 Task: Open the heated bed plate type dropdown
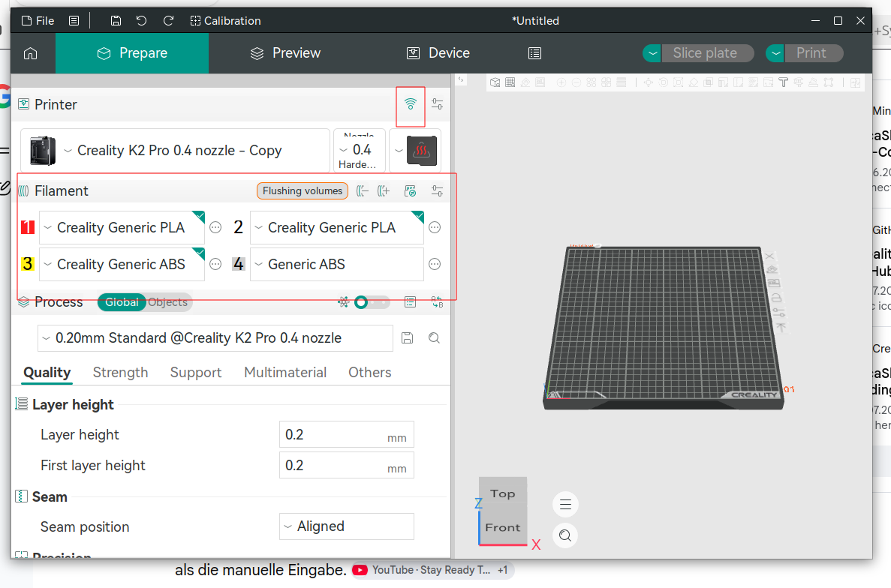click(415, 151)
